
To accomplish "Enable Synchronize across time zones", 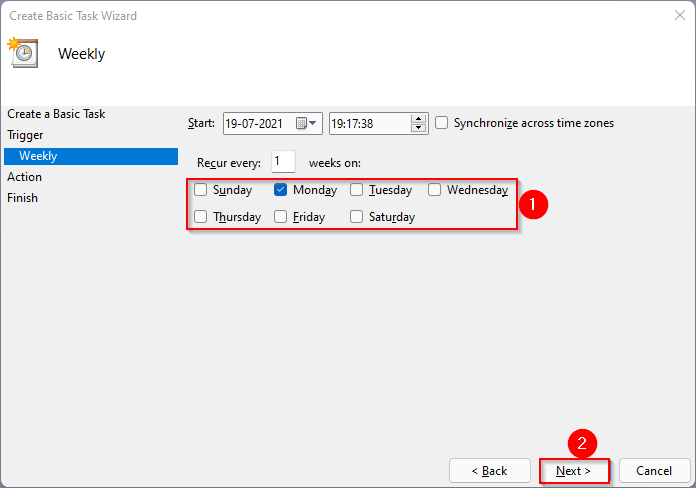I will 441,123.
